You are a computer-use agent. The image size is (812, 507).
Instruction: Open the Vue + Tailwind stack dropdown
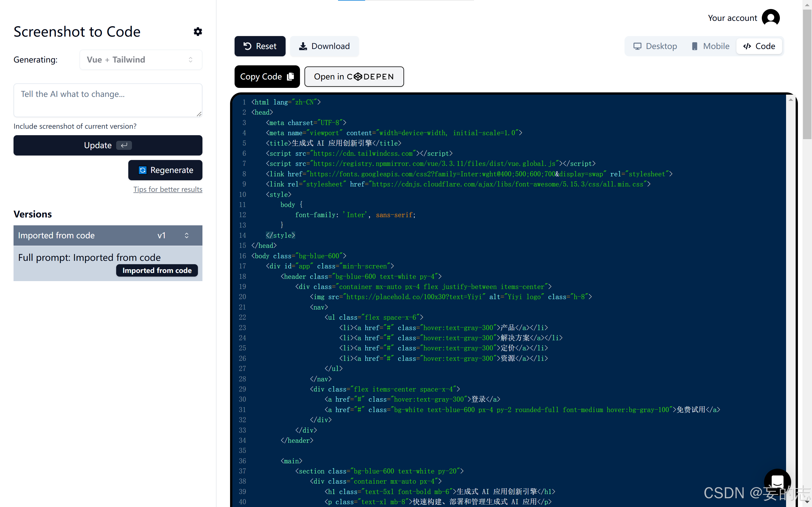coord(141,60)
